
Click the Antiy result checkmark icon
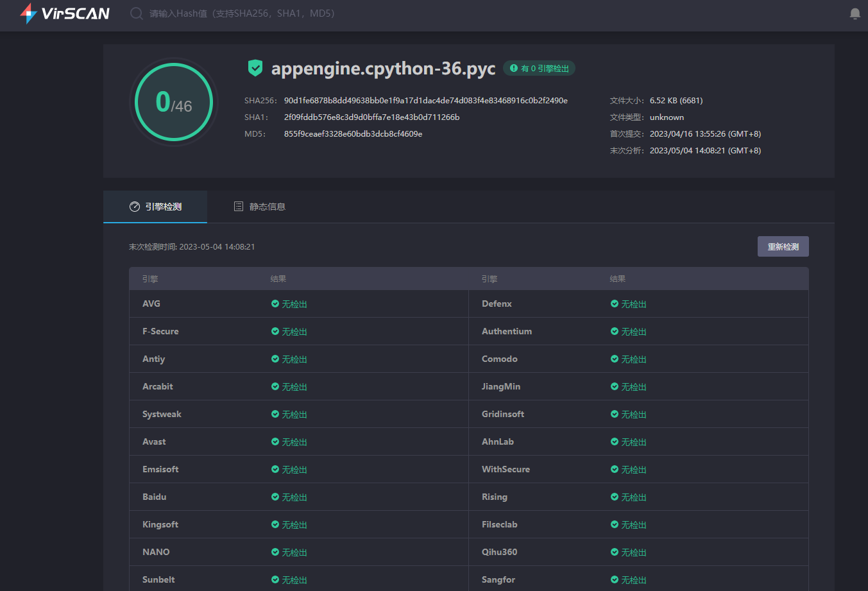pyautogui.click(x=275, y=359)
